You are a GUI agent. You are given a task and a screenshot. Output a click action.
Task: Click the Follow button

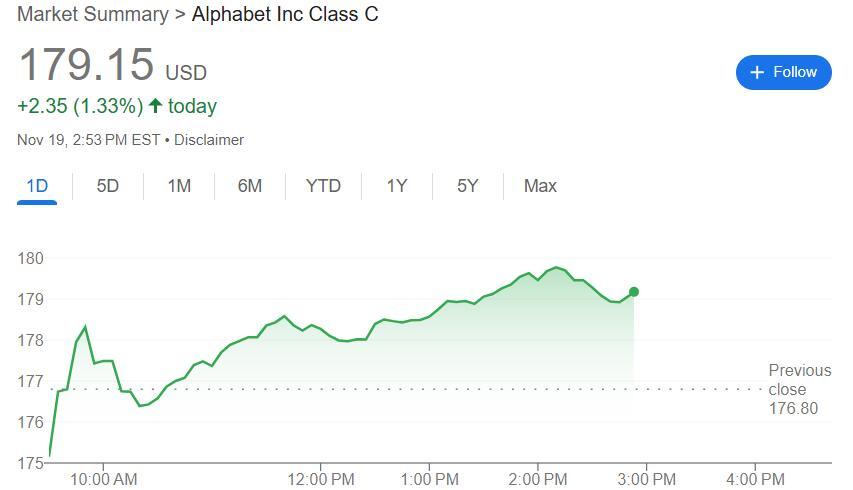point(783,72)
